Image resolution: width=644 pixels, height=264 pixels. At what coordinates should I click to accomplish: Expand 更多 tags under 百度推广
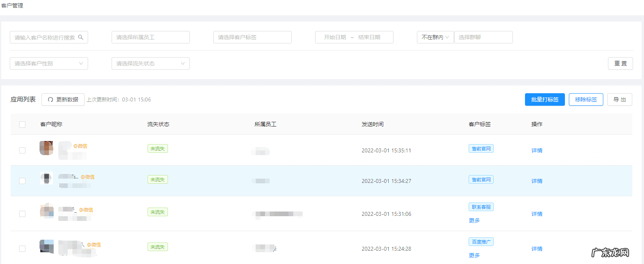tap(474, 255)
